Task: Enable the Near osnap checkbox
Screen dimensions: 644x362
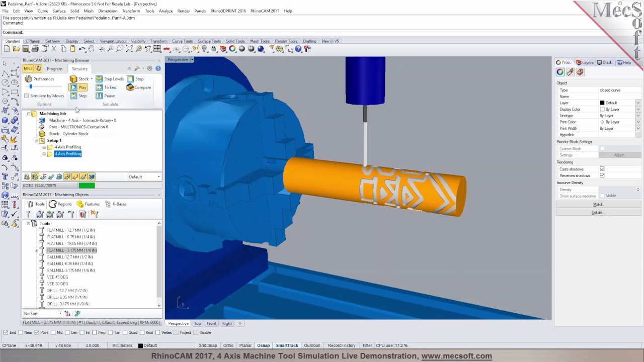Action: click(x=20, y=332)
